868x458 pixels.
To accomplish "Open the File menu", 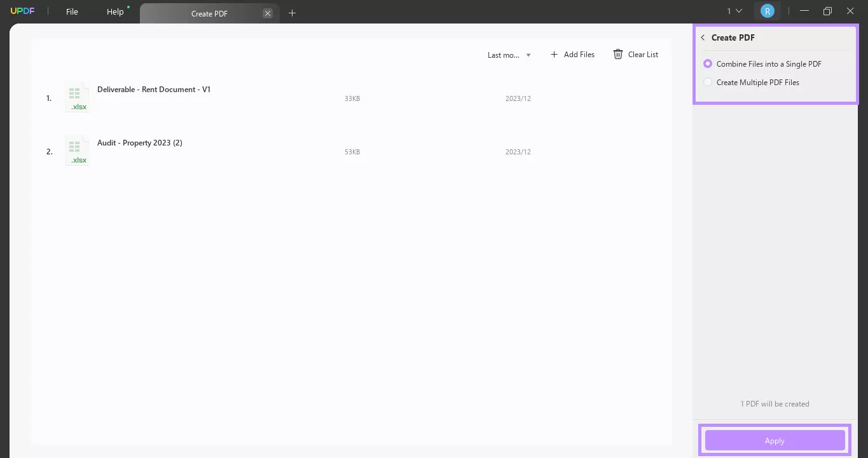I will point(71,11).
